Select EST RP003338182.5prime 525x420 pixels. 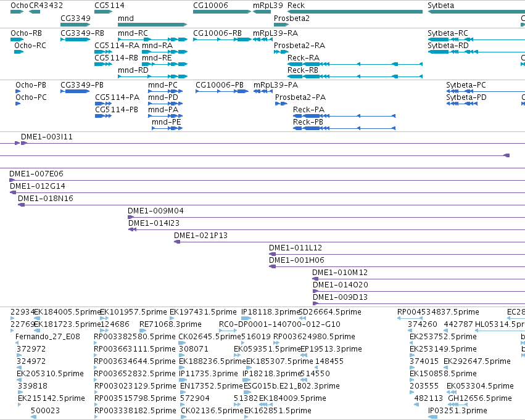(96, 418)
